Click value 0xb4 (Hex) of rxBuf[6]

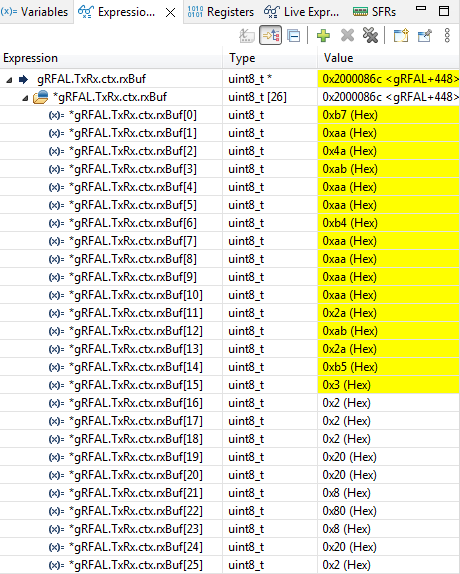pyautogui.click(x=350, y=223)
